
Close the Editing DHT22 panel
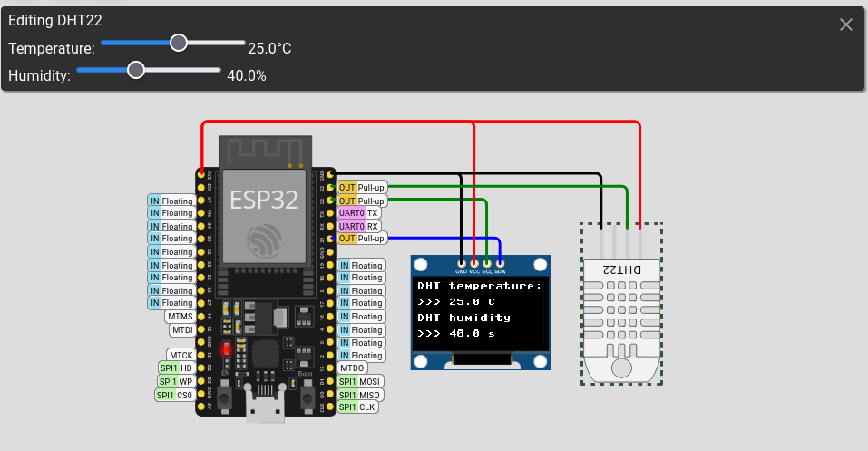(845, 25)
